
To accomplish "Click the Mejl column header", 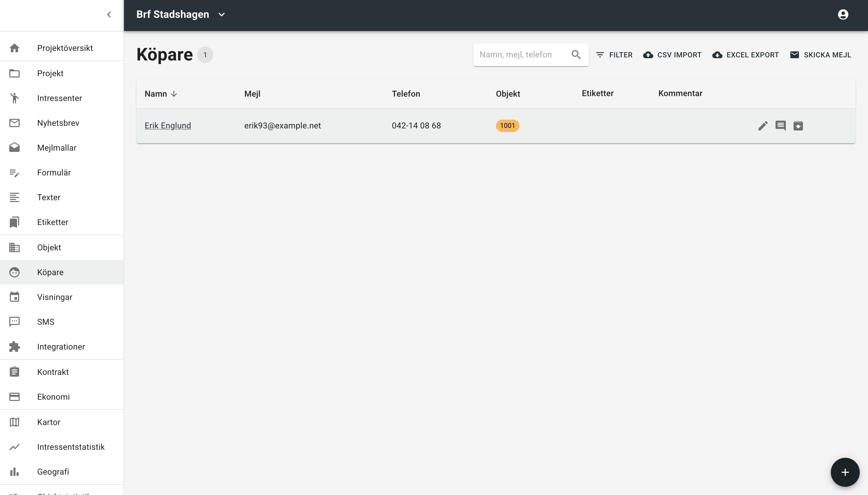I will 252,94.
